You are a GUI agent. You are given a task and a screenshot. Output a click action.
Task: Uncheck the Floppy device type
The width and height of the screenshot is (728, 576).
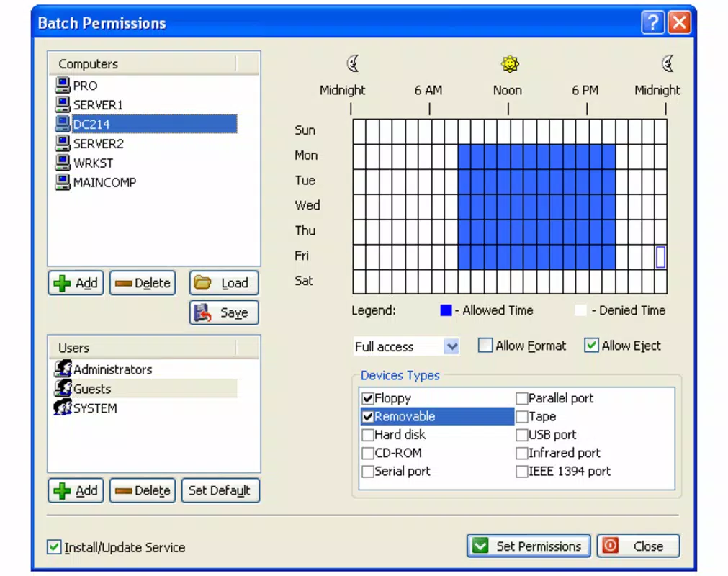pos(368,398)
